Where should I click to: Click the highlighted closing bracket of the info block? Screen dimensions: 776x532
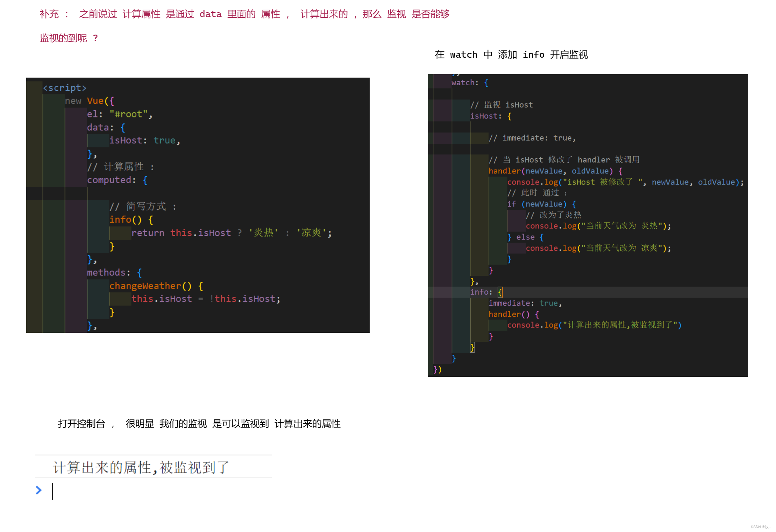(x=472, y=347)
